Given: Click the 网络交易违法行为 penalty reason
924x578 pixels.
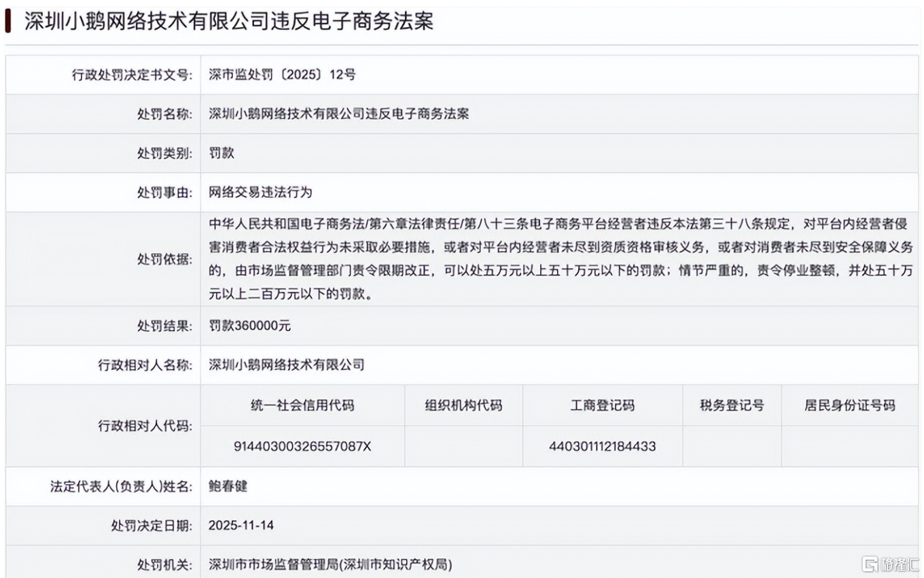Looking at the screenshot, I should (x=260, y=192).
